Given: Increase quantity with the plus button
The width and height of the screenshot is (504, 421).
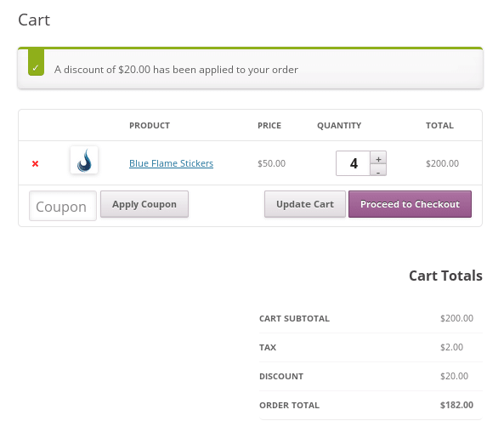Looking at the screenshot, I should pos(378,157).
